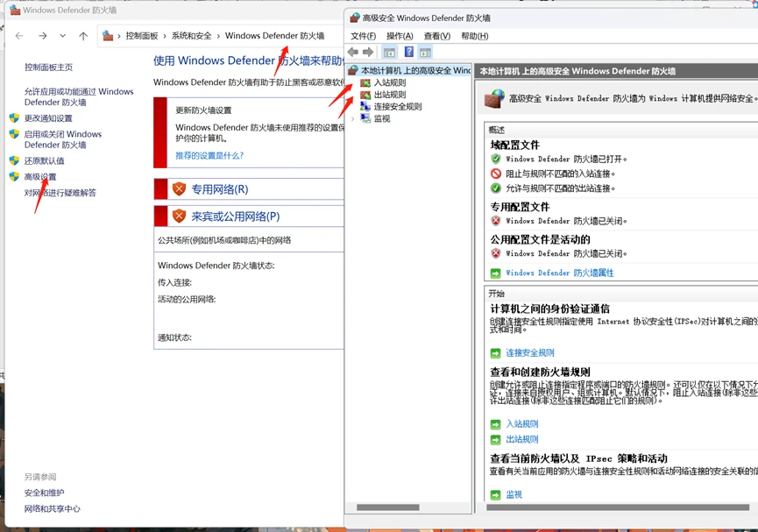Viewport: 758px width, 532px height.
Task: Click the Forward navigation arrow in Control Panel
Action: pos(43,36)
